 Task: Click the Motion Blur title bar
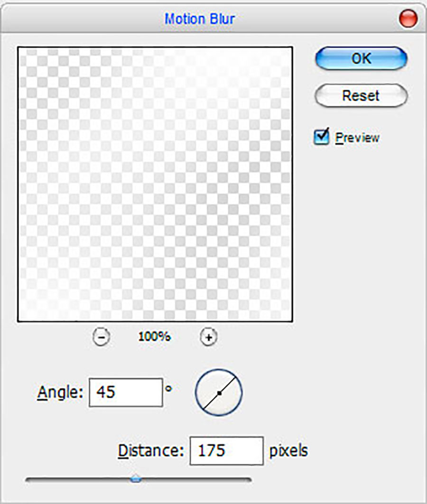pyautogui.click(x=199, y=19)
